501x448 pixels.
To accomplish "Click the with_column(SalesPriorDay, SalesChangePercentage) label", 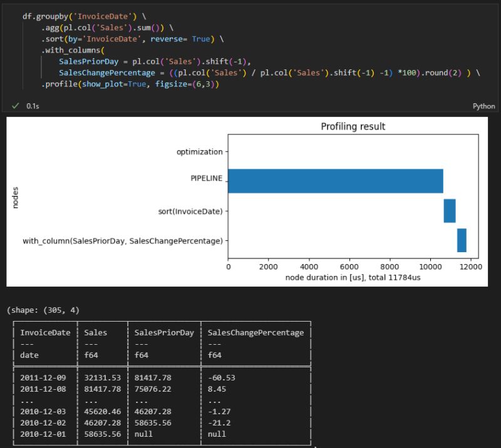I will [123, 241].
